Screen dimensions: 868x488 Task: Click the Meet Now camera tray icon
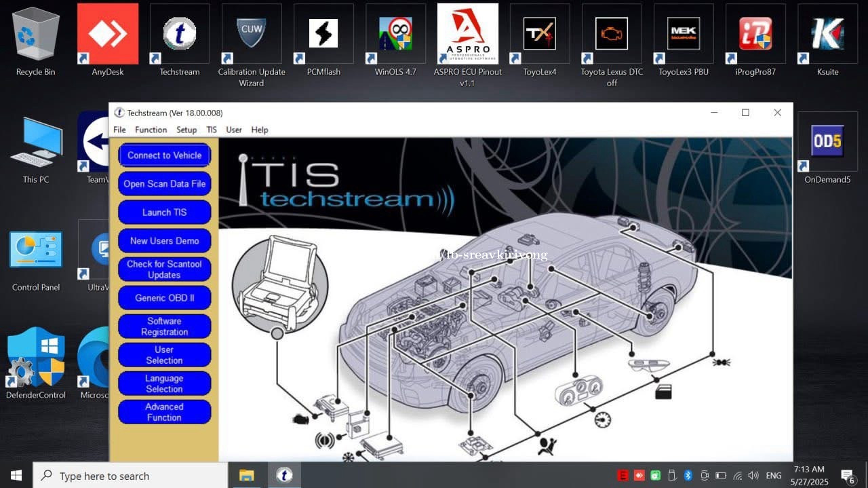pyautogui.click(x=705, y=476)
